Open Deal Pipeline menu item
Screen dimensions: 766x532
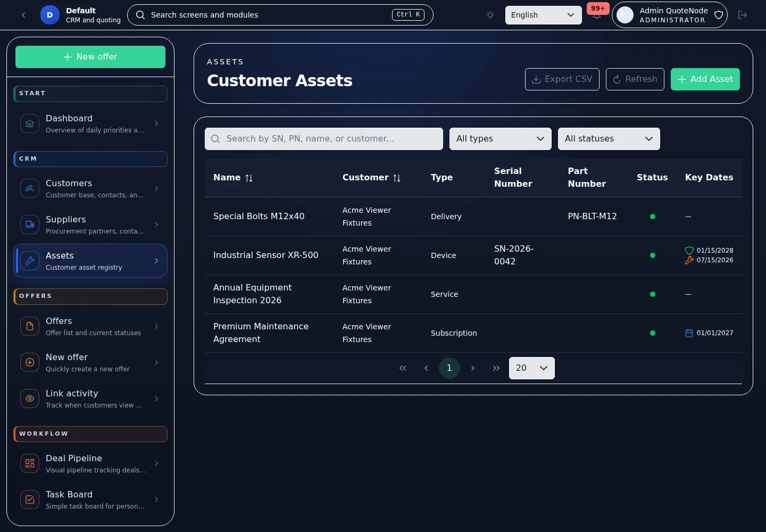tap(90, 463)
